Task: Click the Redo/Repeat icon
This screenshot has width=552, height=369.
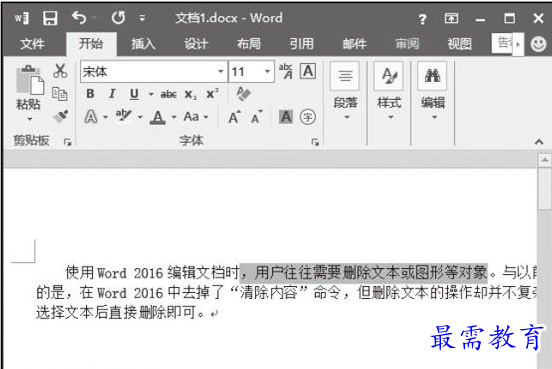Action: 118,18
